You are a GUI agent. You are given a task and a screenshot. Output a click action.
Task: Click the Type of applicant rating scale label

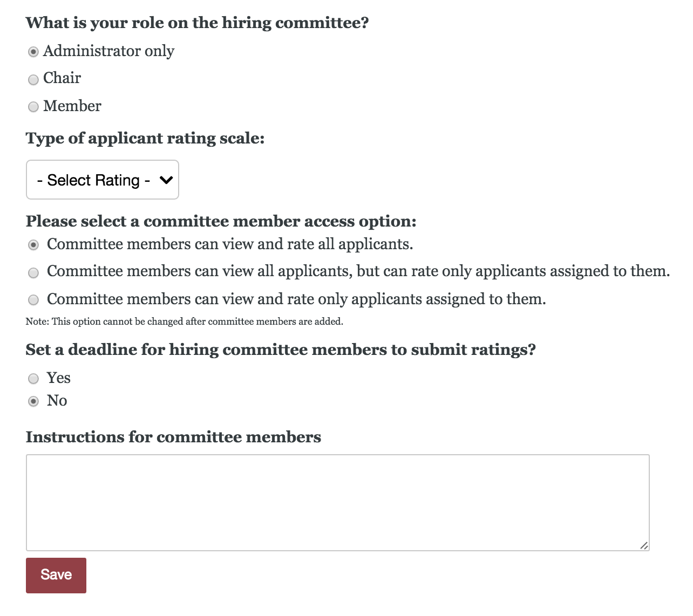click(x=145, y=138)
